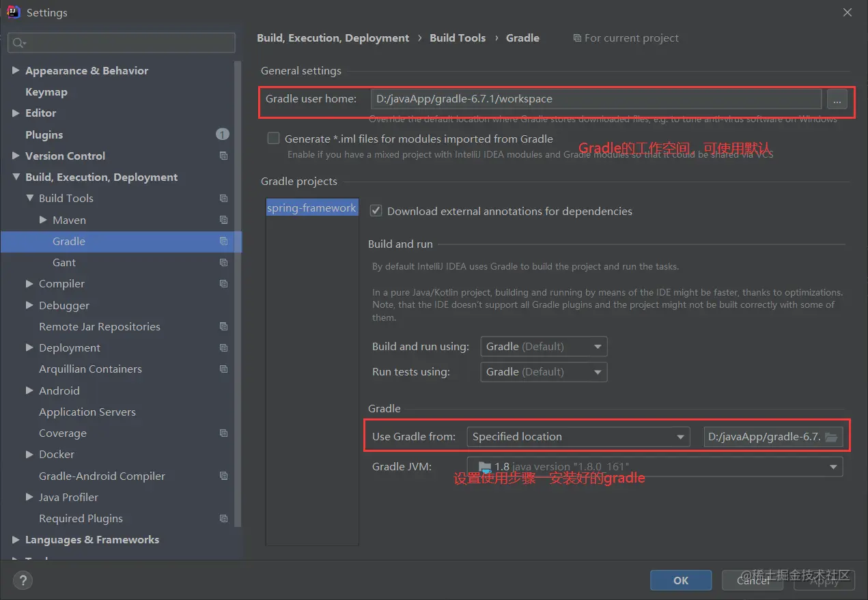The height and width of the screenshot is (600, 868).
Task: Expand the Docker tree node
Action: 29,454
